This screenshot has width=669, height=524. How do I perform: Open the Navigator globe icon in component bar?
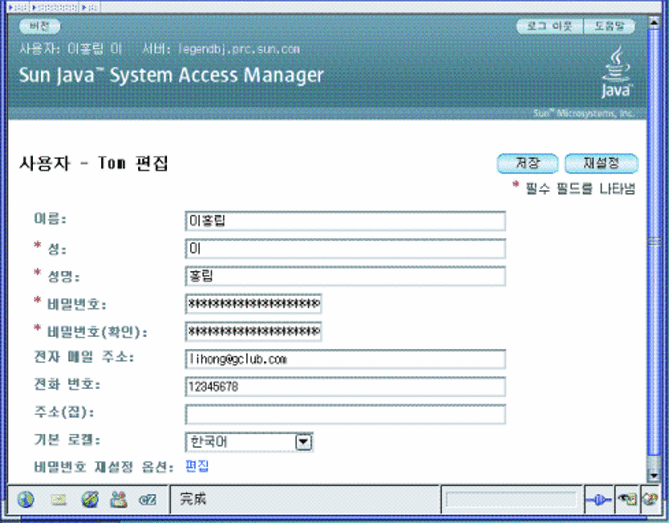pos(26,499)
